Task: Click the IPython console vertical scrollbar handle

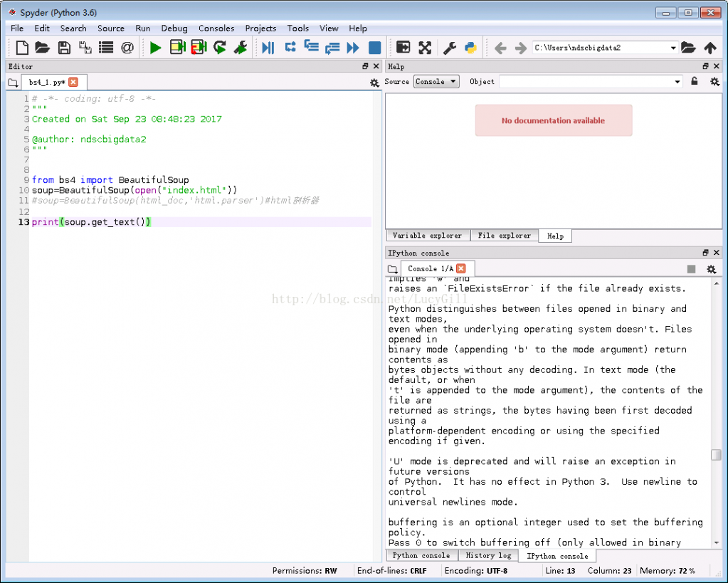Action: click(716, 455)
